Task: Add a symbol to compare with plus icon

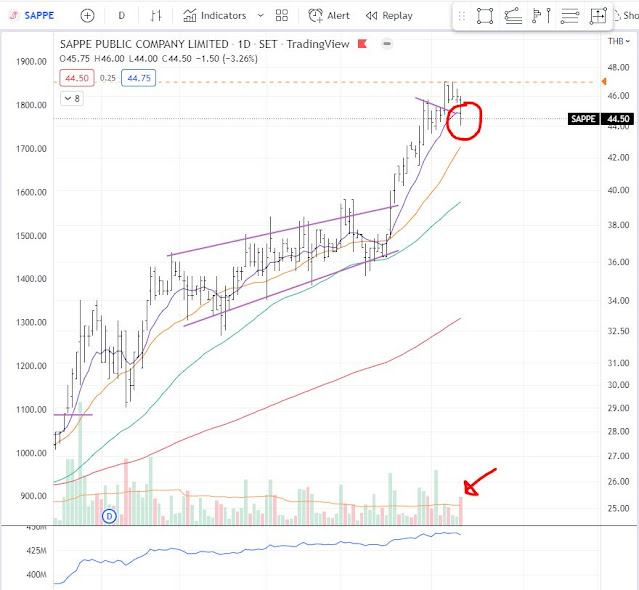Action: 87,16
